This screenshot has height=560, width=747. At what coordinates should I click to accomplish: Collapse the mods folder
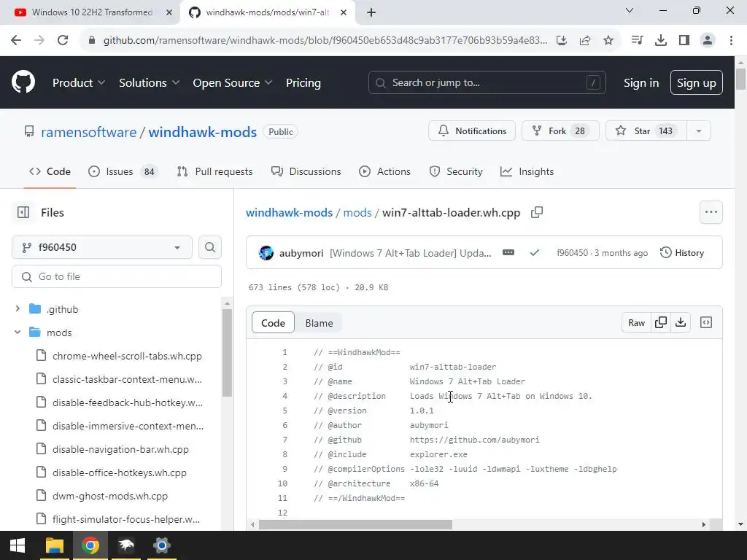click(18, 332)
